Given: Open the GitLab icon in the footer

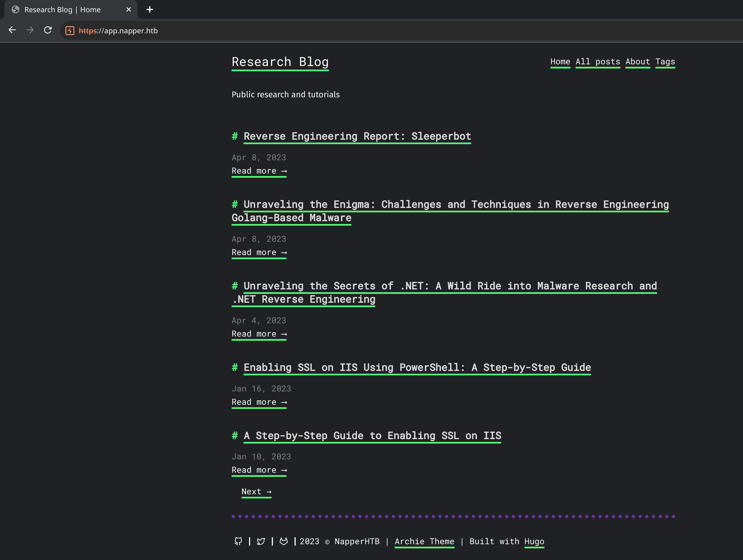Looking at the screenshot, I should (x=284, y=541).
